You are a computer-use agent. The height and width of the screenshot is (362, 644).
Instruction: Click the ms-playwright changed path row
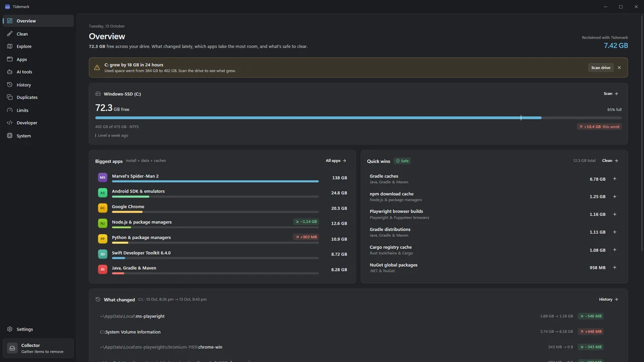click(358, 316)
